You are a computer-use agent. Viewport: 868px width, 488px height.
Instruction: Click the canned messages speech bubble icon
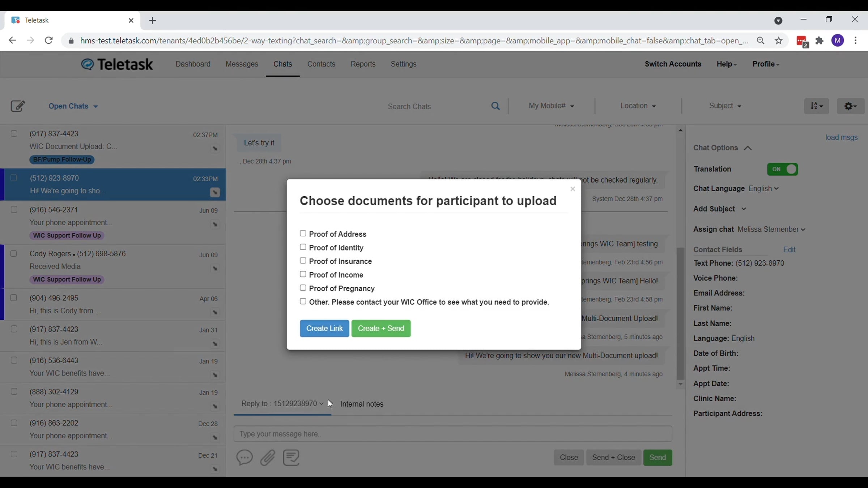coord(244,457)
